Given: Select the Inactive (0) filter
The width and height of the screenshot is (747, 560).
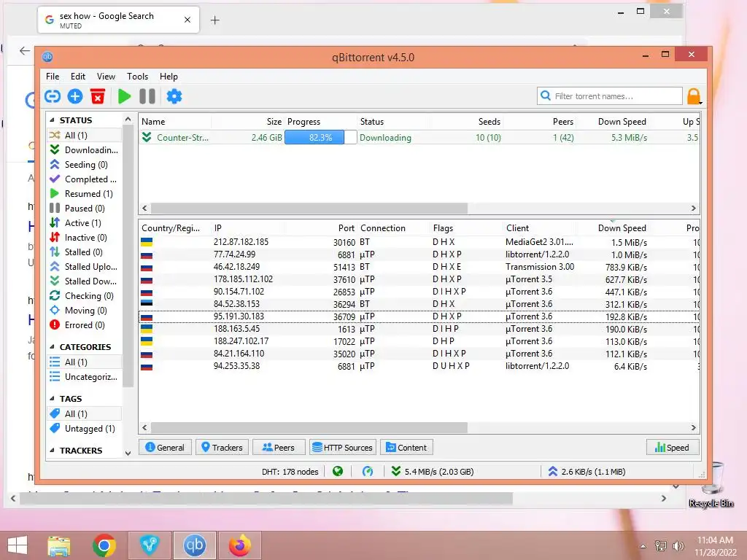Looking at the screenshot, I should coord(84,238).
